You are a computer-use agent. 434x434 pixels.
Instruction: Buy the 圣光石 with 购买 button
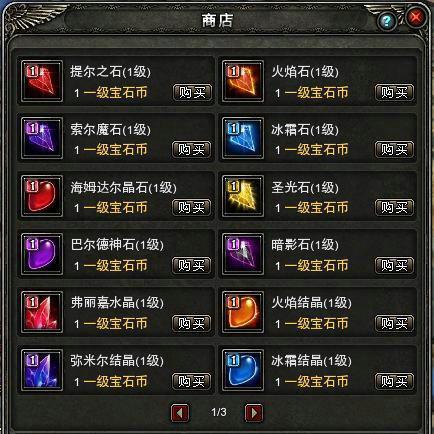pos(395,207)
